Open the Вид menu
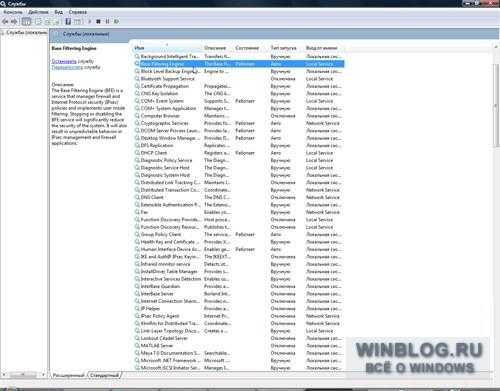 [59, 12]
